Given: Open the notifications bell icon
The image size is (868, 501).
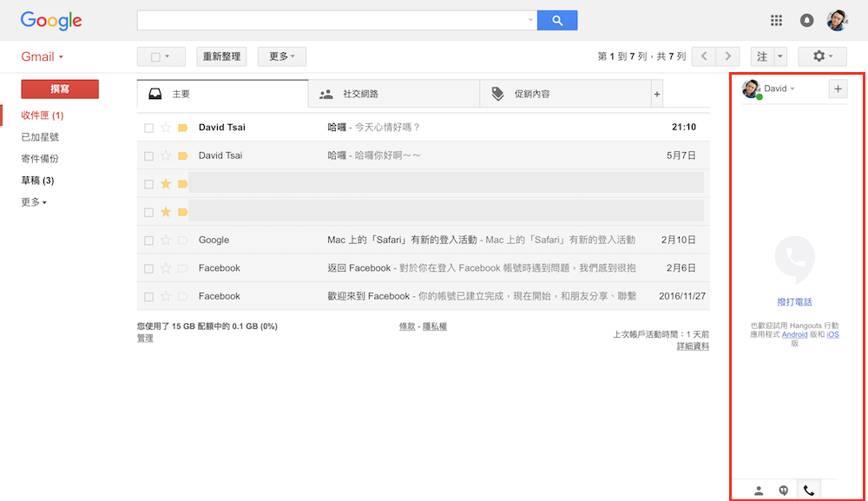Looking at the screenshot, I should click(807, 21).
